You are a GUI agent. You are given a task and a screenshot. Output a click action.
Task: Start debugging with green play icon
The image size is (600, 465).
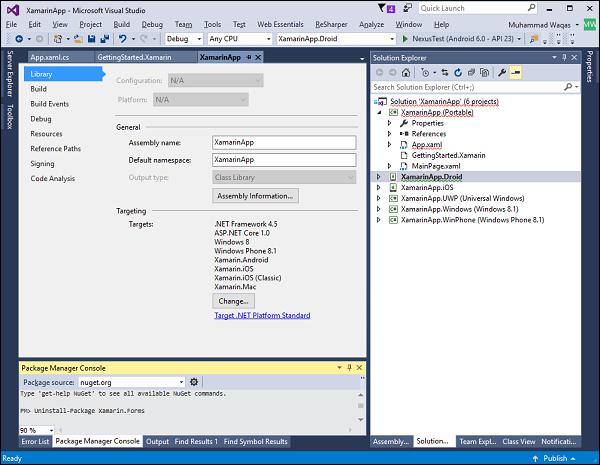click(x=405, y=39)
